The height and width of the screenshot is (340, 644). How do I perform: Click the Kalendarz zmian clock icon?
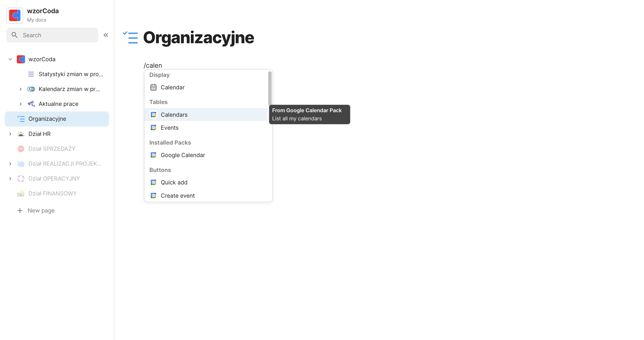31,89
